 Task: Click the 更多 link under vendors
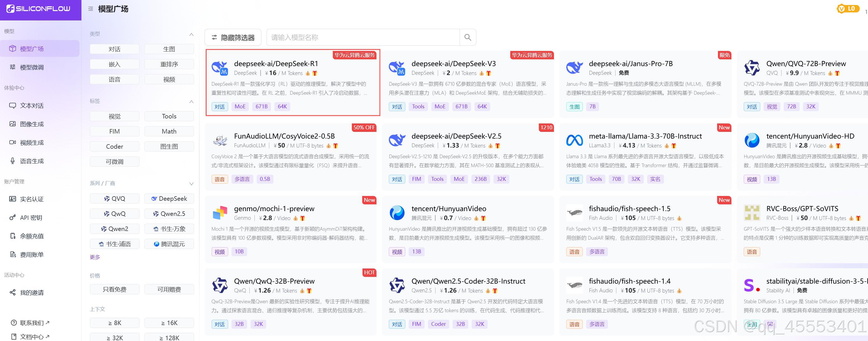point(95,257)
